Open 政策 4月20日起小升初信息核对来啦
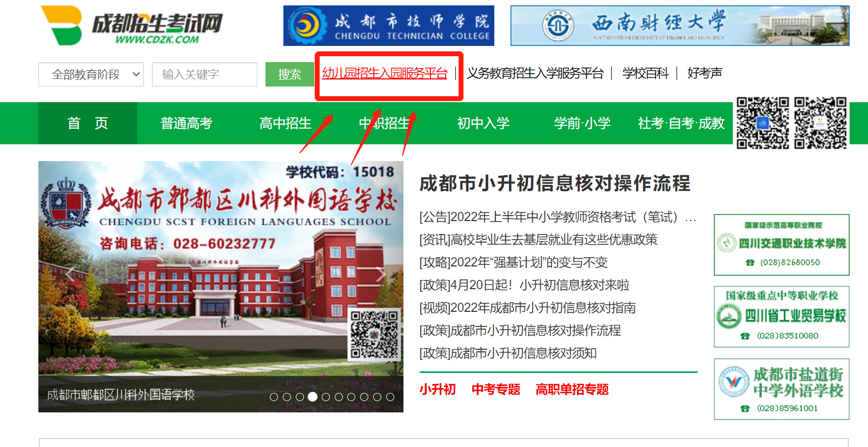The image size is (868, 447). click(525, 285)
